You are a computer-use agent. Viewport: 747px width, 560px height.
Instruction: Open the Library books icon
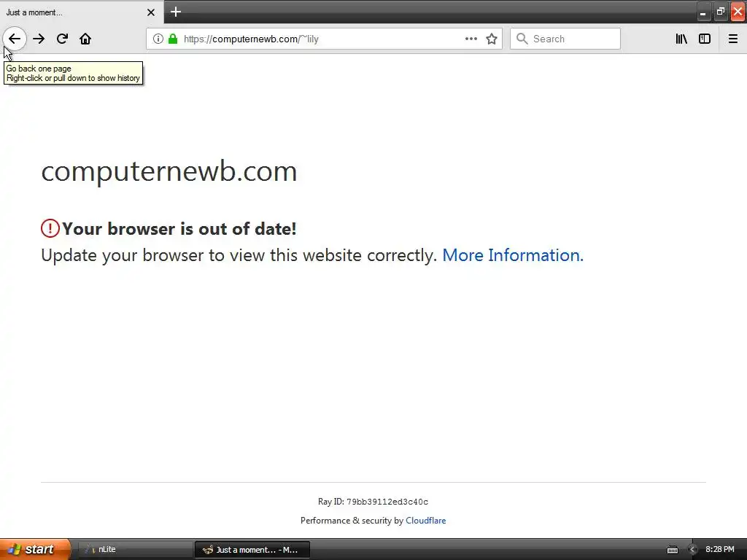click(x=681, y=39)
